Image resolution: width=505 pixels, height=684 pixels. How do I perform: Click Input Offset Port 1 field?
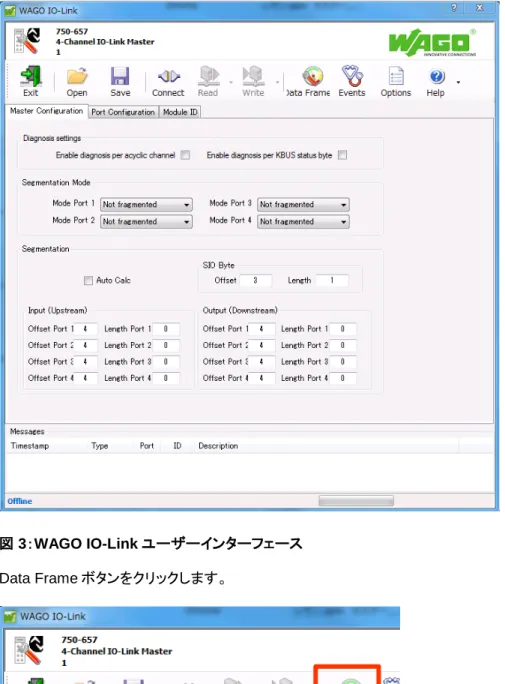click(85, 328)
